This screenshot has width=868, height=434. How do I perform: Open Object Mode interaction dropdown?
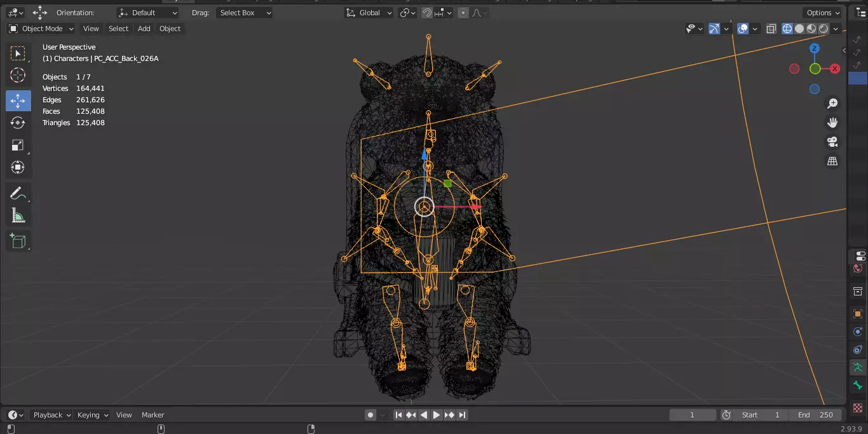coord(41,29)
